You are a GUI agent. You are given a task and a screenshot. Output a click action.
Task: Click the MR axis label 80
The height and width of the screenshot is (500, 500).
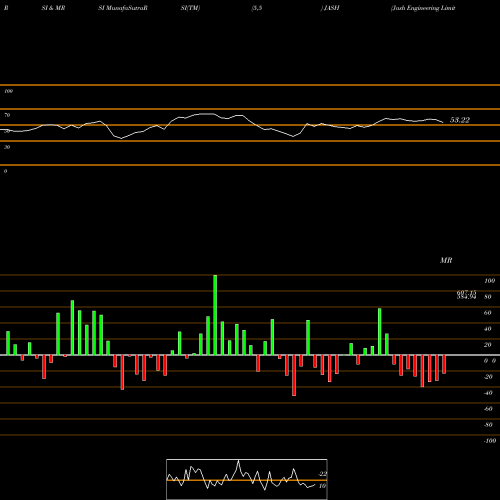click(488, 297)
